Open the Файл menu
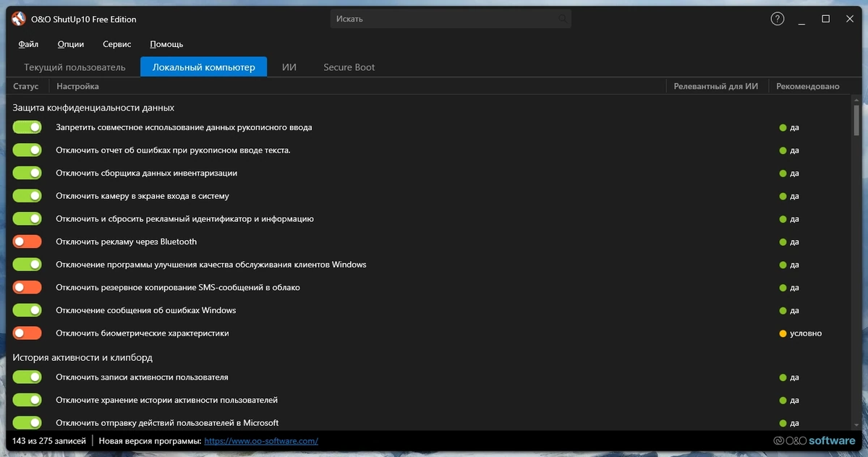The height and width of the screenshot is (457, 868). (x=28, y=44)
